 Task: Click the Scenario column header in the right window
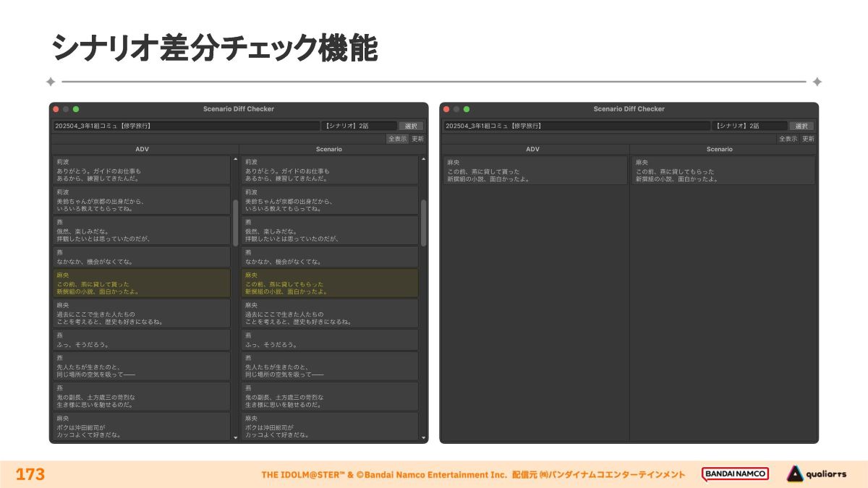click(x=719, y=150)
